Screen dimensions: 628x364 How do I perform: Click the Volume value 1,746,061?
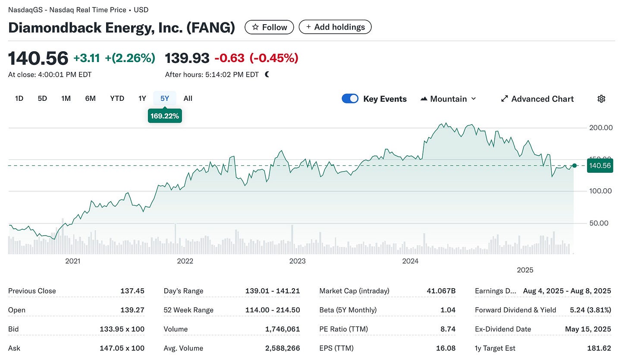coord(283,329)
